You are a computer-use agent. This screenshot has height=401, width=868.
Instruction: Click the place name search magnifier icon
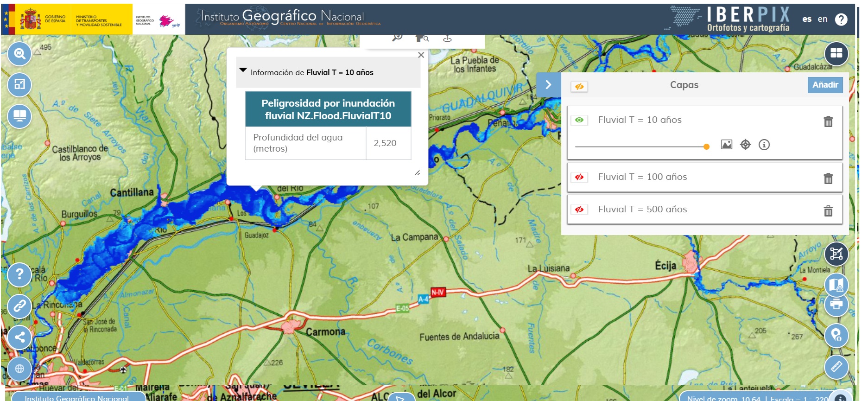tap(397, 38)
